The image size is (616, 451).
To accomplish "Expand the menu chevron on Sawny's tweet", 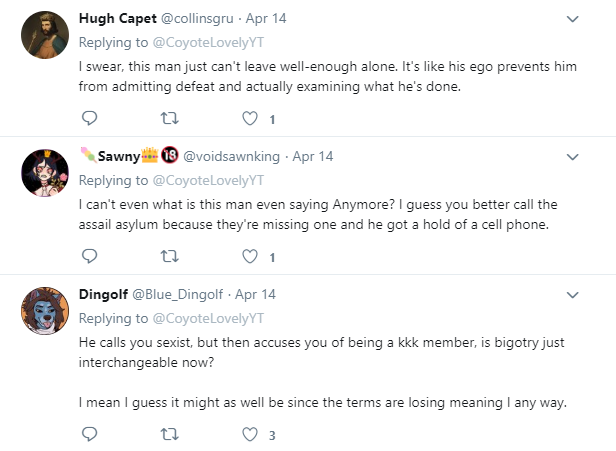I will coord(572,157).
